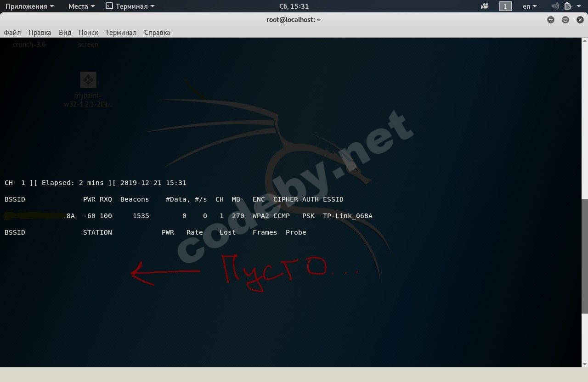Open the calendar from the Сб, 15:31 clock

click(x=294, y=6)
